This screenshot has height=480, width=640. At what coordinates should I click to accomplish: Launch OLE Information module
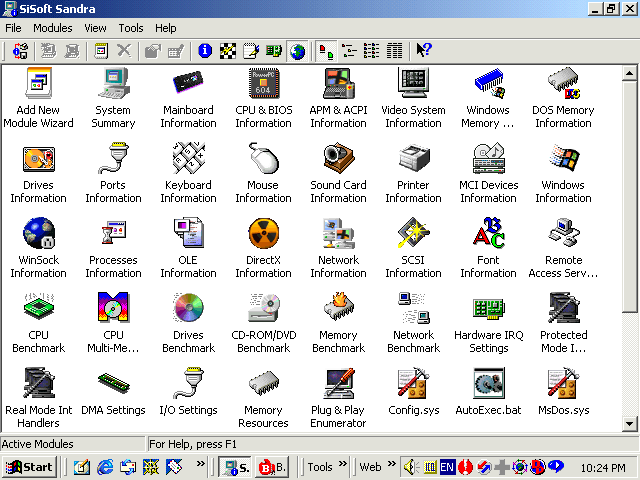click(x=188, y=249)
